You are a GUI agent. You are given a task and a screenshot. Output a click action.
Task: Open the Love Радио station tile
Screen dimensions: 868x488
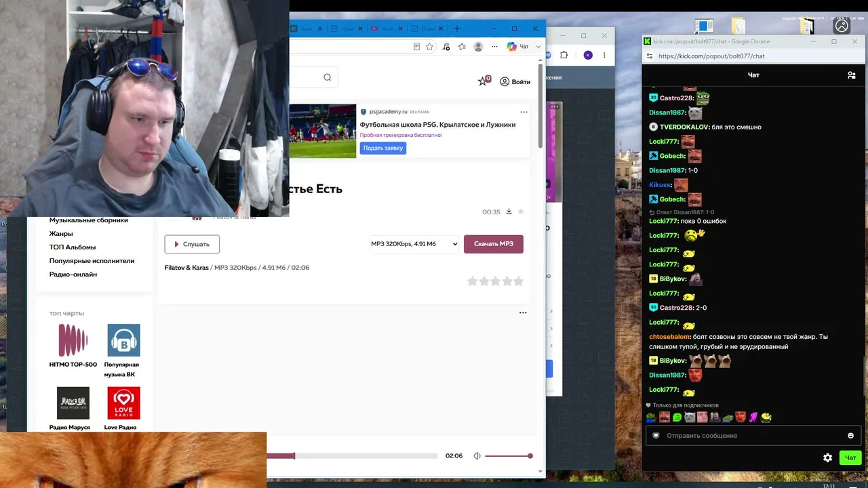pos(123,409)
